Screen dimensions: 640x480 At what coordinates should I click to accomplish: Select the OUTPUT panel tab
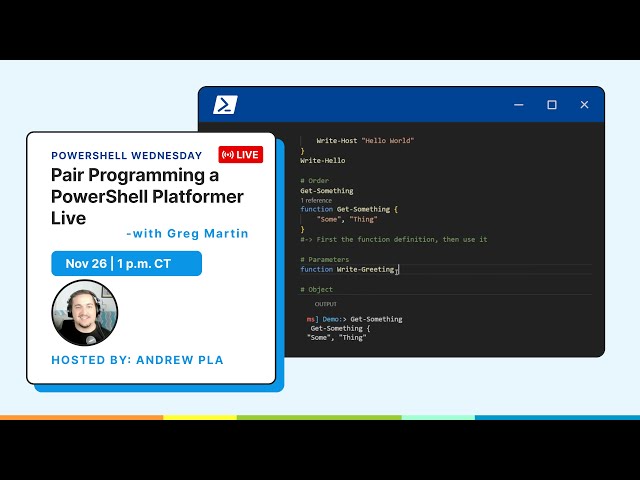(326, 304)
